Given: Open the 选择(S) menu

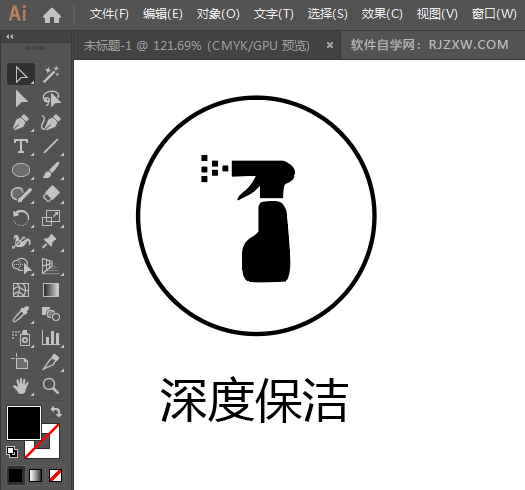Looking at the screenshot, I should pos(327,14).
